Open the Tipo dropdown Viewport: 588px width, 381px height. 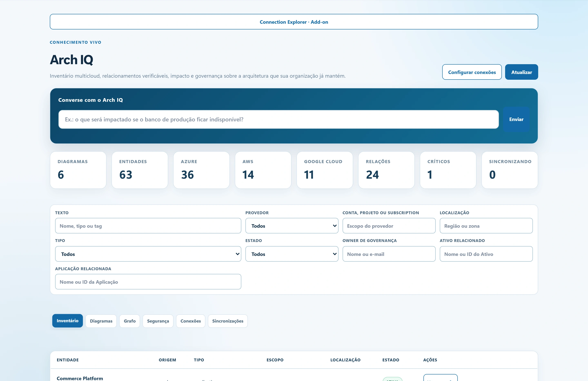coord(148,254)
